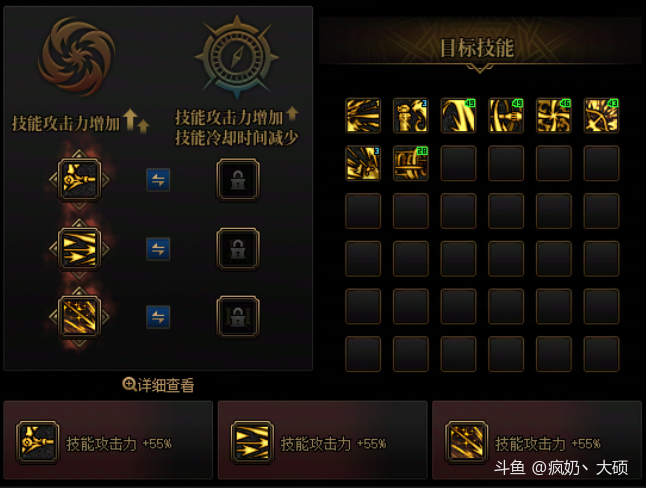646x488 pixels.
Task: Toggle the swap arrows for middle skill row
Action: click(158, 249)
